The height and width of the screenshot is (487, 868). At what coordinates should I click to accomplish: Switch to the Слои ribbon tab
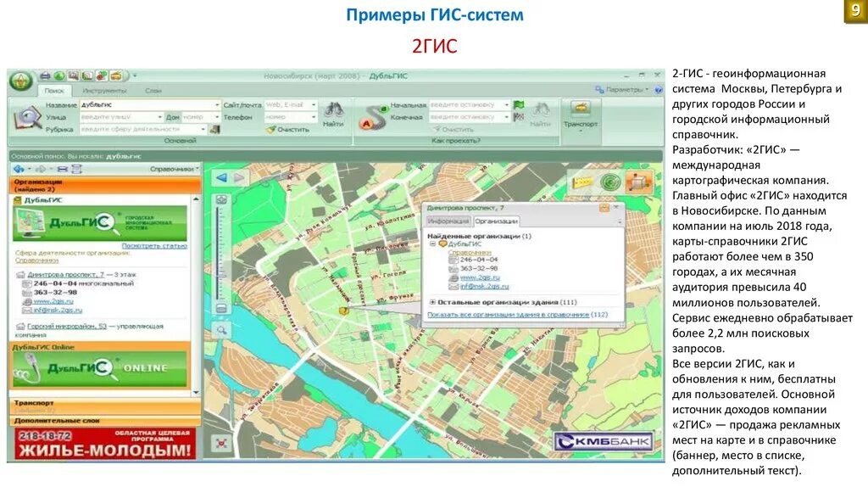153,90
